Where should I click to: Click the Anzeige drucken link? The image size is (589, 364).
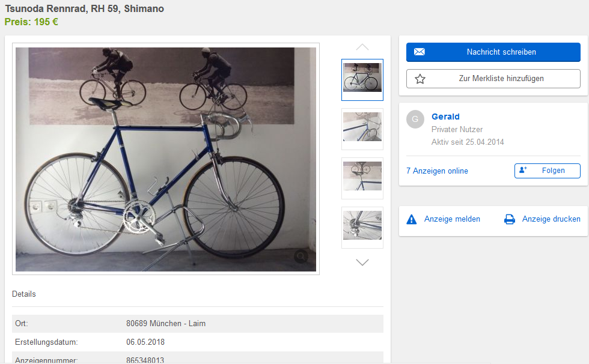(x=551, y=219)
